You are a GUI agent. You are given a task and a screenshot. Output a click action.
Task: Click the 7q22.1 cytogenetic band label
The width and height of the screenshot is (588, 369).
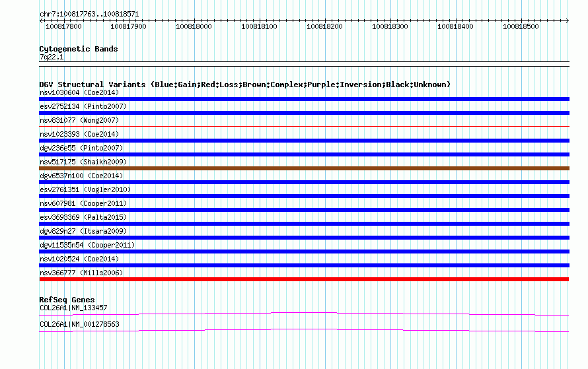point(52,57)
